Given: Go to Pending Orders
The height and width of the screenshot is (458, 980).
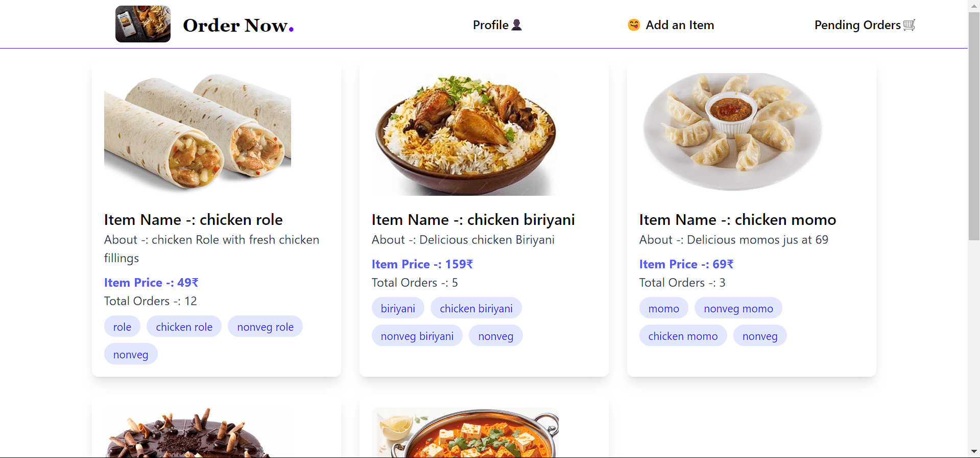Looking at the screenshot, I should click(x=857, y=25).
